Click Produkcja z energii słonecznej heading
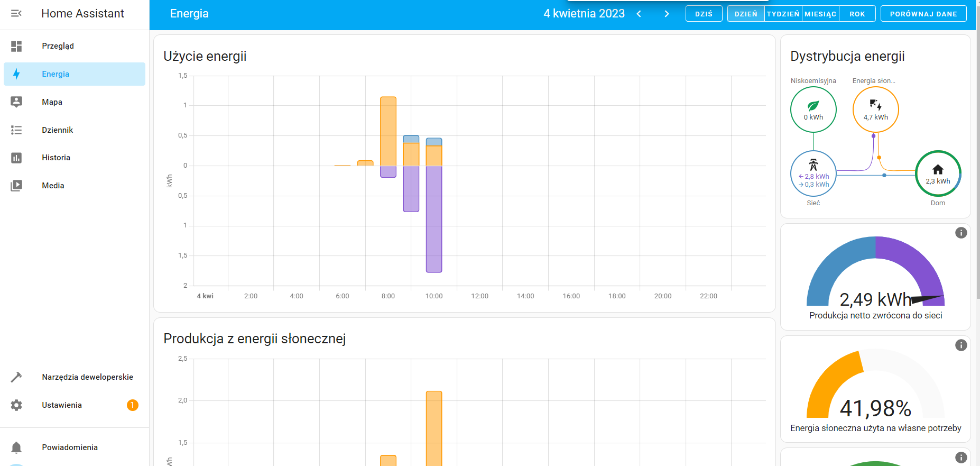The image size is (980, 466). tap(255, 339)
